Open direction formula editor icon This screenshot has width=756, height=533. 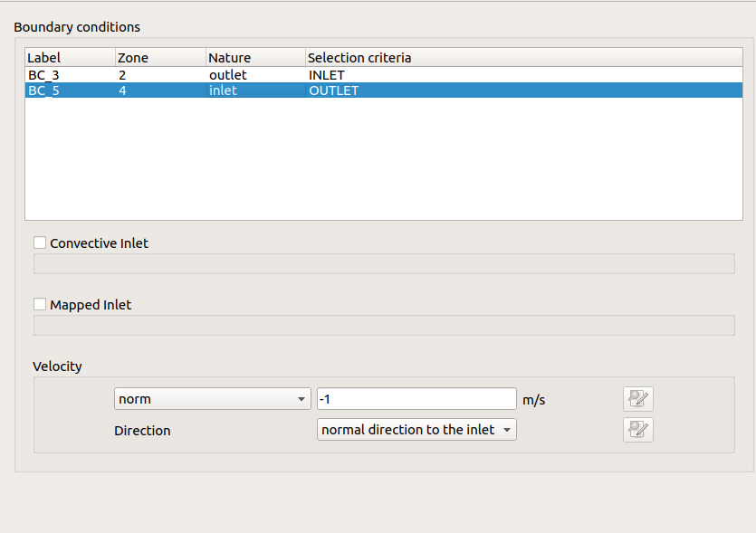(x=637, y=430)
